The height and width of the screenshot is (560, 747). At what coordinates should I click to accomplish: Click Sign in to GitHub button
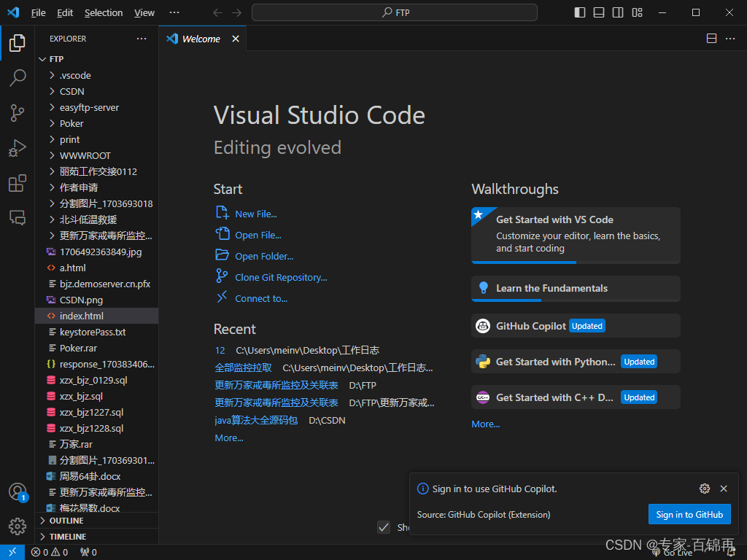click(x=689, y=514)
